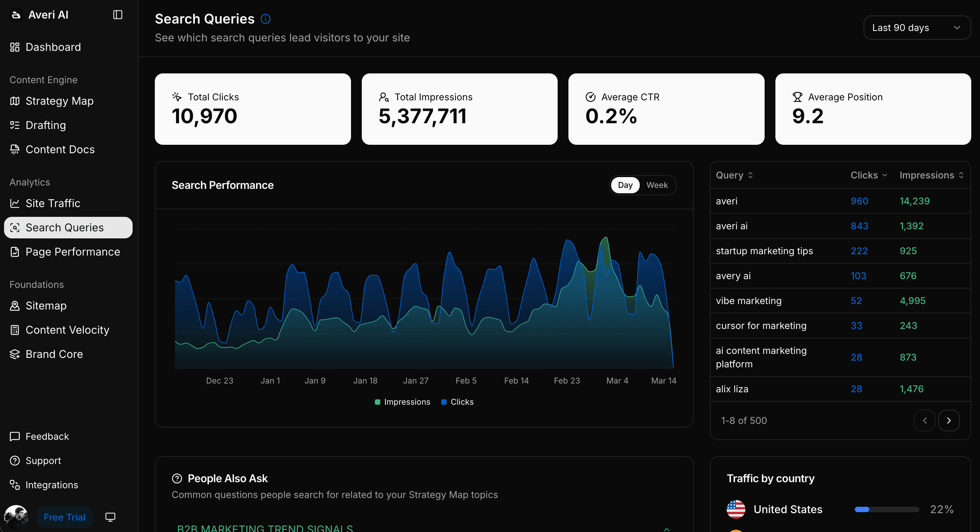Viewport: 980px width, 532px height.
Task: Click the Strategy Map map icon
Action: click(x=15, y=101)
